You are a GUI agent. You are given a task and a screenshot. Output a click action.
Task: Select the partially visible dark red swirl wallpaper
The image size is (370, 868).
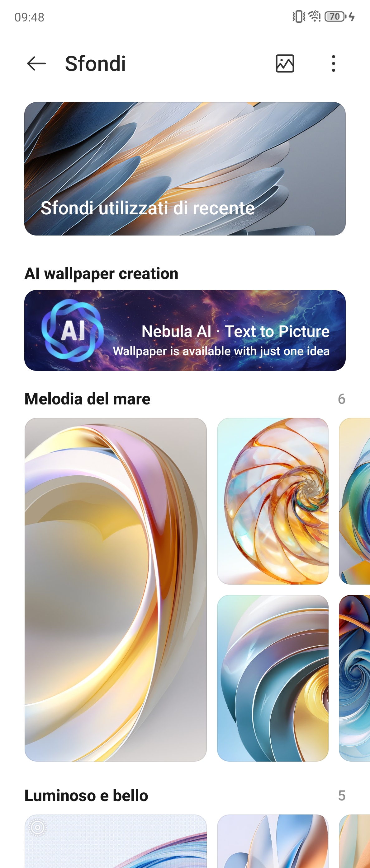[354, 678]
